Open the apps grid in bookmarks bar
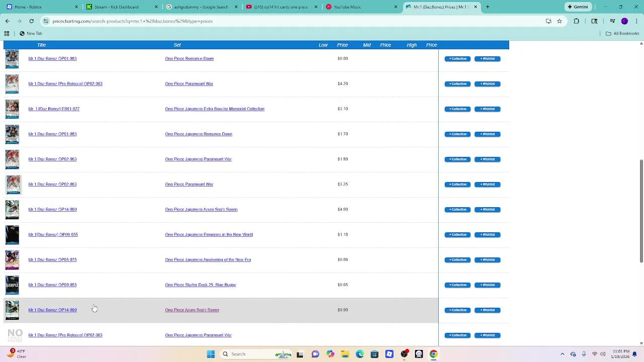The height and width of the screenshot is (362, 644). pos(7,33)
